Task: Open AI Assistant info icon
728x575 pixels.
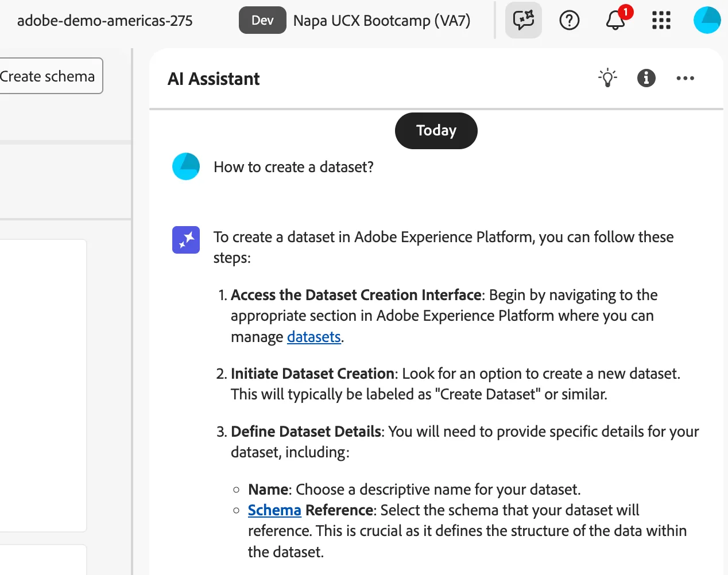Action: (646, 77)
